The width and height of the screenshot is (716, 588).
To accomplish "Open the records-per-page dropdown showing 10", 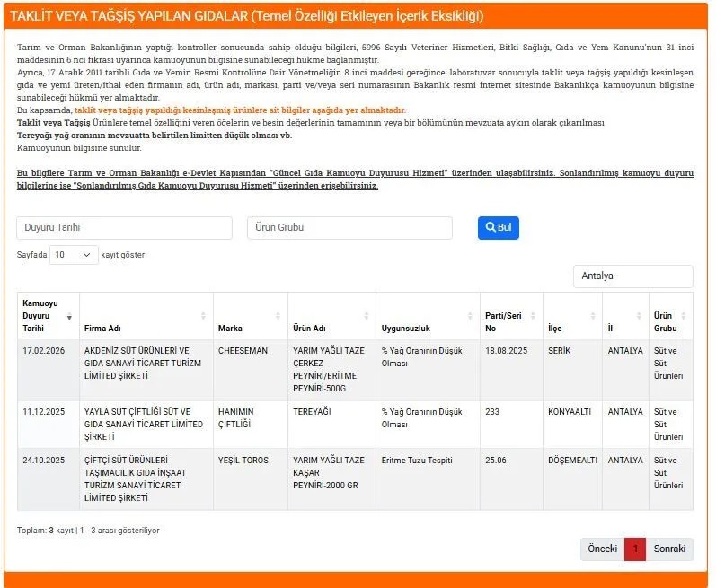I will (74, 255).
